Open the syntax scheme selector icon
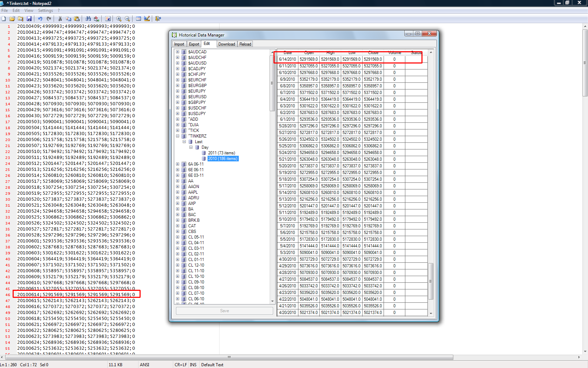The height and width of the screenshot is (368, 588). [x=138, y=19]
